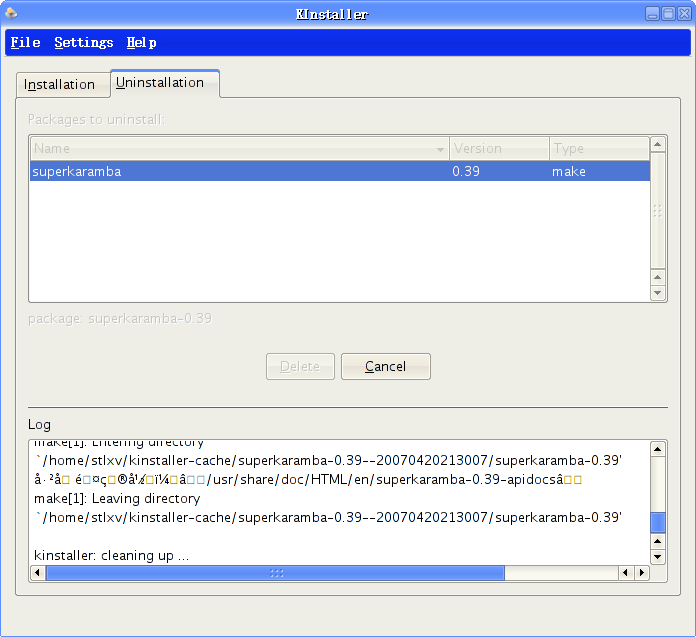
Task: Click the Cancel button
Action: point(386,367)
